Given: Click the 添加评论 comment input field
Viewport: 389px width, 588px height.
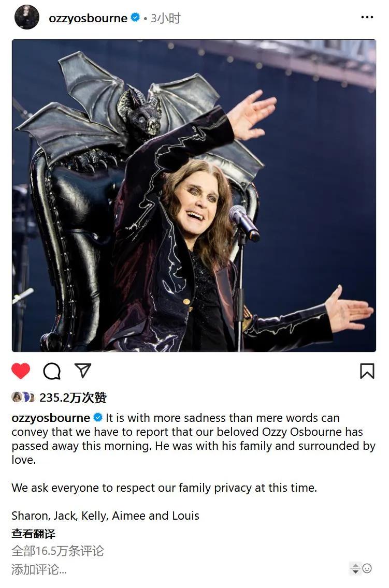Looking at the screenshot, I should (39, 569).
